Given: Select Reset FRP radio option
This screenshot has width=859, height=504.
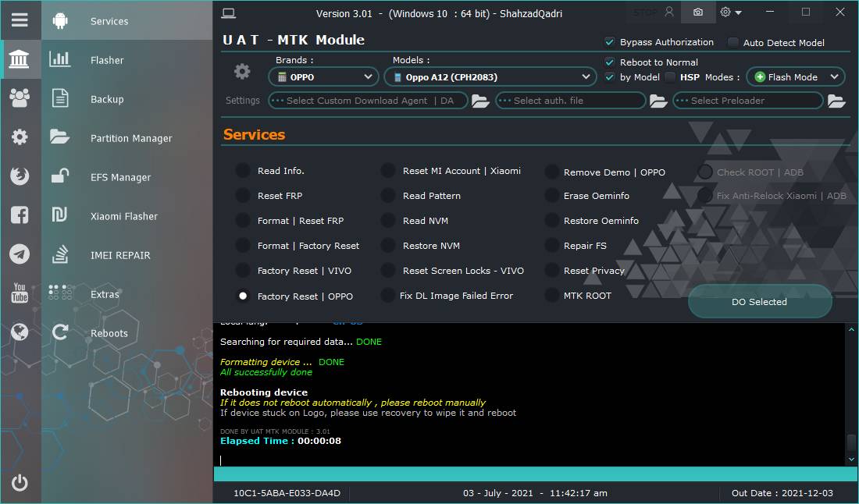Looking at the screenshot, I should point(244,196).
